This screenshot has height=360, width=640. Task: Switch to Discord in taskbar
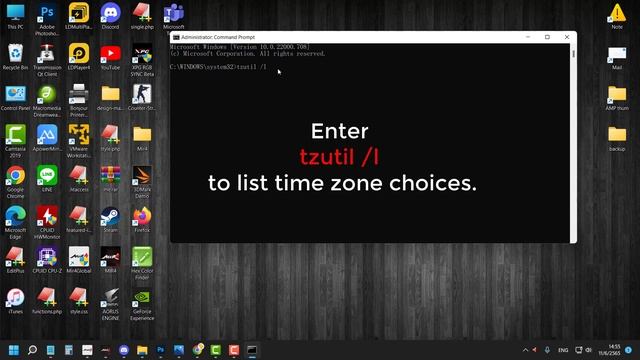pyautogui.click(x=124, y=350)
